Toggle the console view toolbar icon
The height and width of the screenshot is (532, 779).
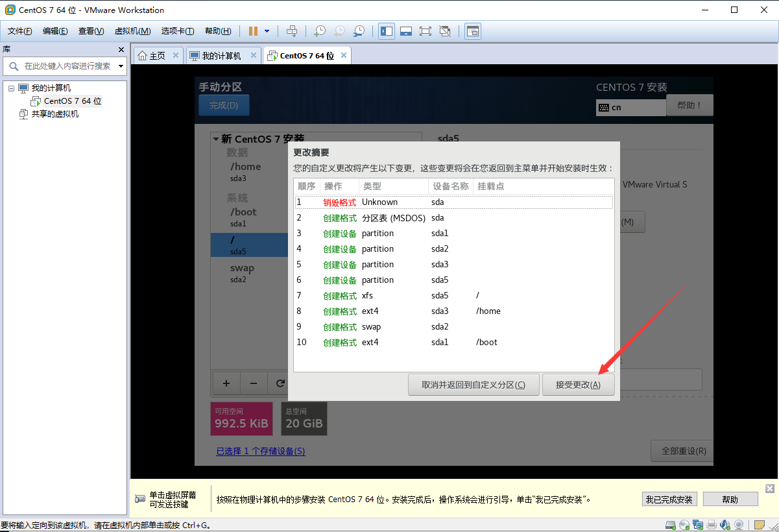pos(473,31)
